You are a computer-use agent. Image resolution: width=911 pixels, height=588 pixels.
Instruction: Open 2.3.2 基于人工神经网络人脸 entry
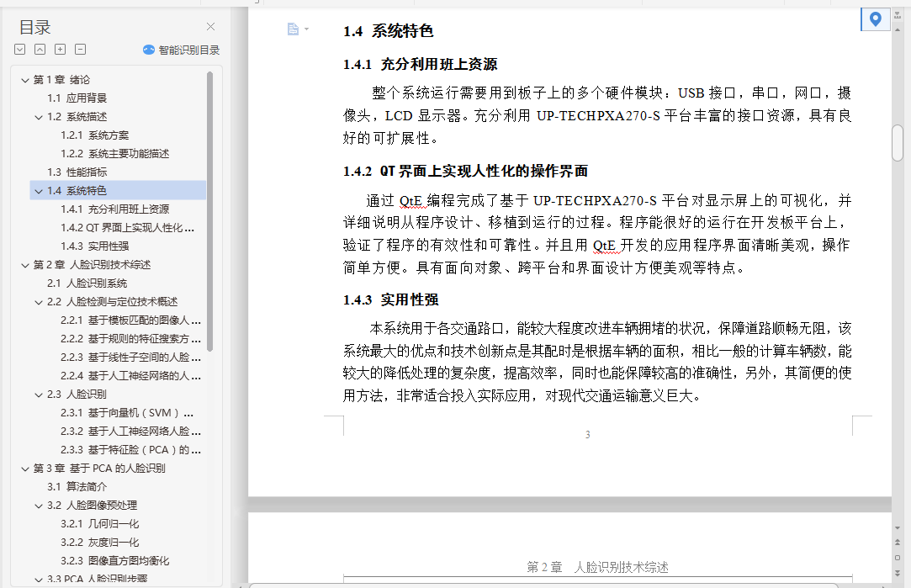tap(130, 432)
